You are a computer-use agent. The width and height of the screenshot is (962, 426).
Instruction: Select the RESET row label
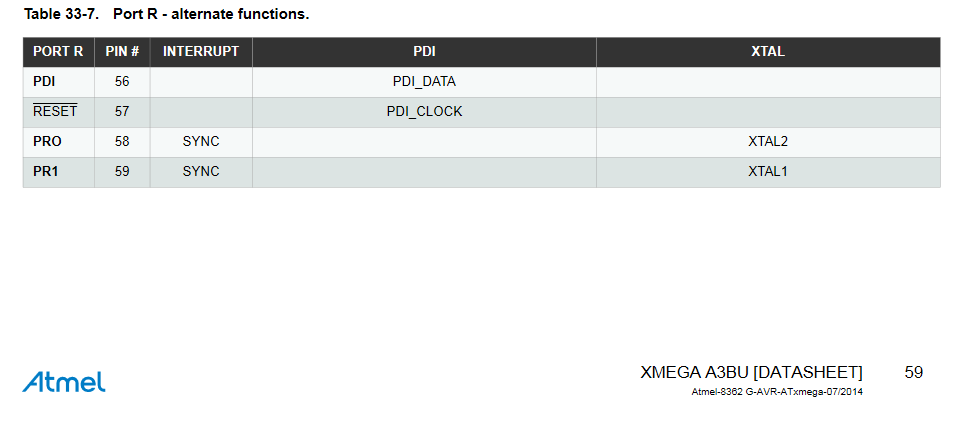pyautogui.click(x=58, y=112)
